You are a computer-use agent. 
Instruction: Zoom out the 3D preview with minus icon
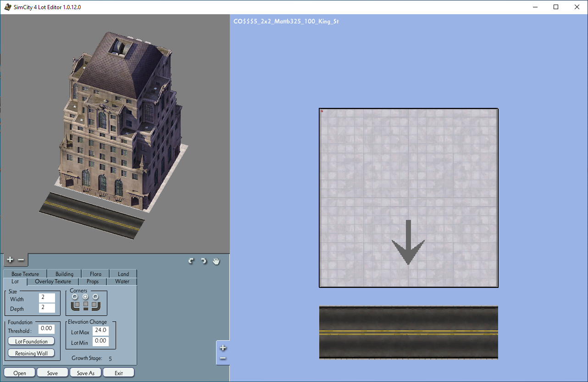(x=21, y=260)
